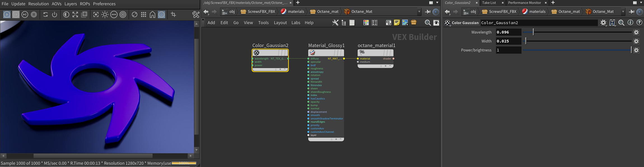
Task: Click the restart render refresh icon
Action: pyautogui.click(x=45, y=15)
